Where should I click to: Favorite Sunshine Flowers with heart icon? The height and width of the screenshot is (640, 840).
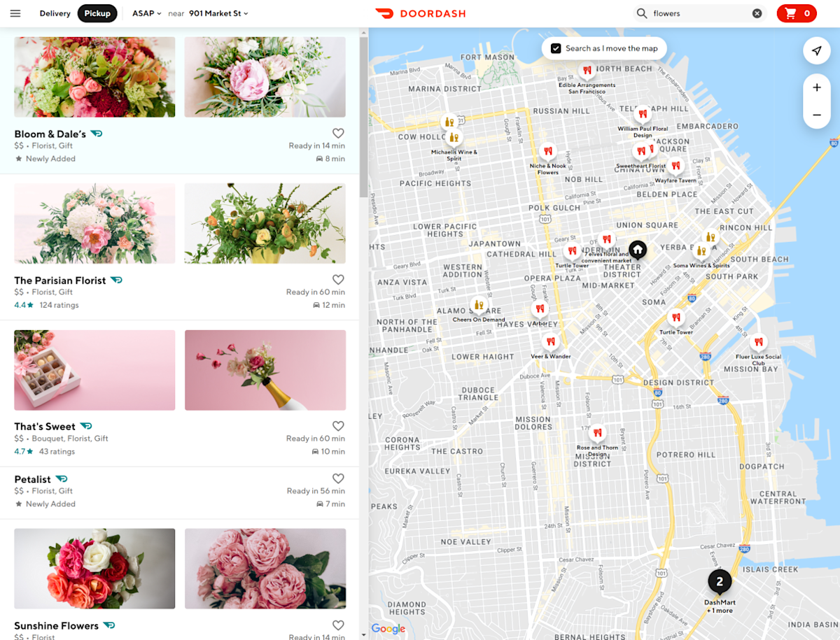tap(338, 625)
